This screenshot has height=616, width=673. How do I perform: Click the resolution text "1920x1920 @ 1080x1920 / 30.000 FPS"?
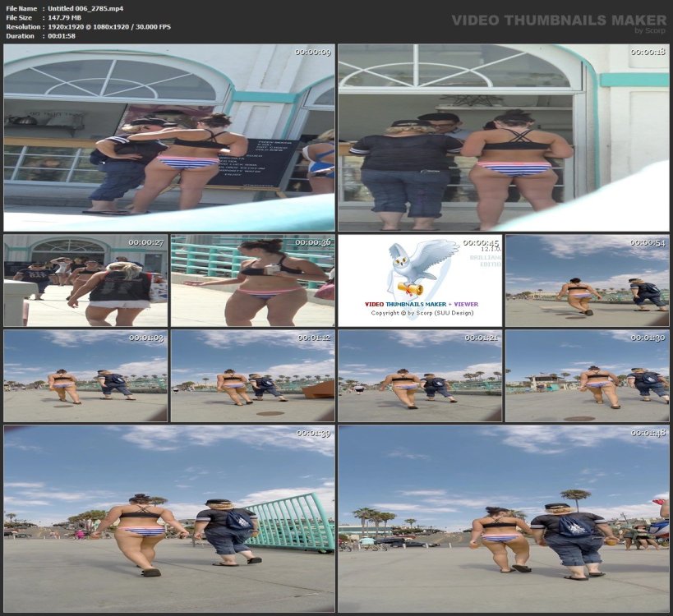109,26
